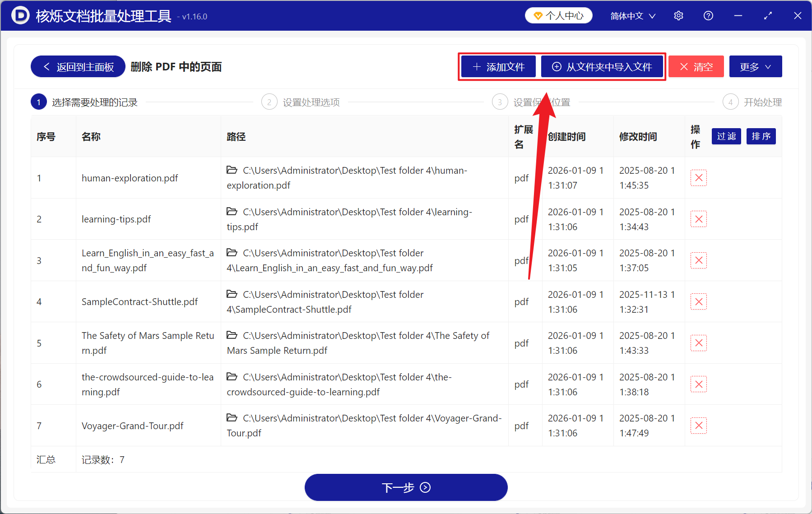Click the folder icon next to human-exploration.pdf path

pos(232,170)
